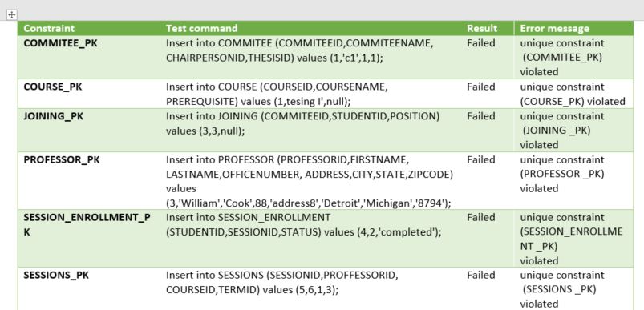Click the COURSE_PK violated error message

click(x=573, y=94)
